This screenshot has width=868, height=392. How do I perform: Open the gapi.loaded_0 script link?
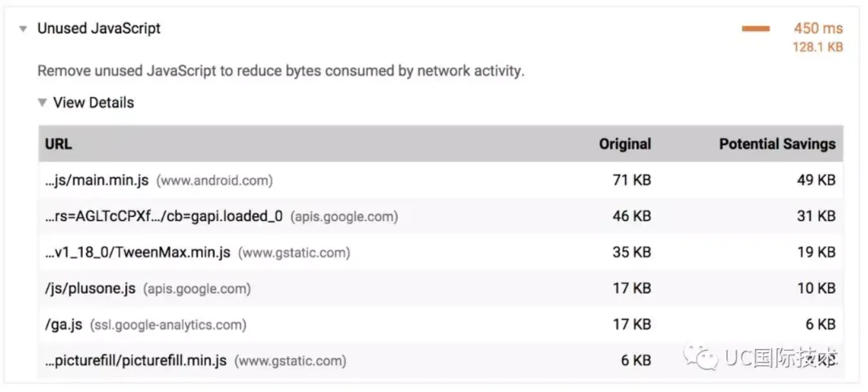[x=164, y=217]
